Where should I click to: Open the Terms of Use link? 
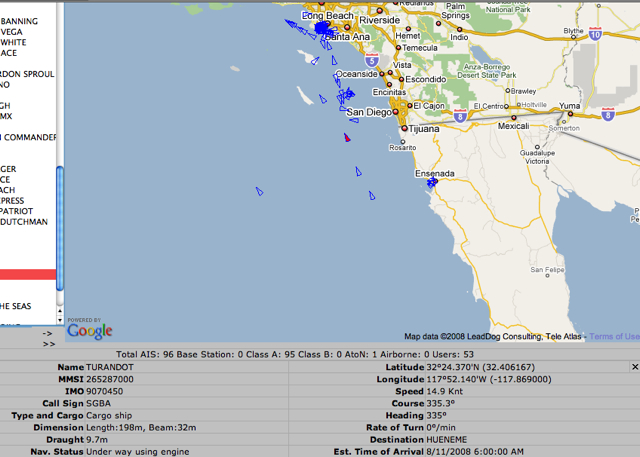[614, 337]
